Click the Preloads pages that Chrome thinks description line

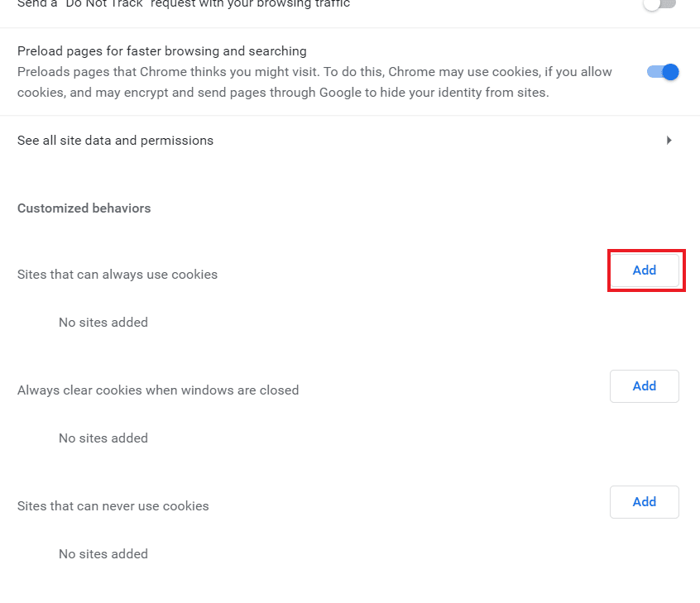pyautogui.click(x=314, y=72)
